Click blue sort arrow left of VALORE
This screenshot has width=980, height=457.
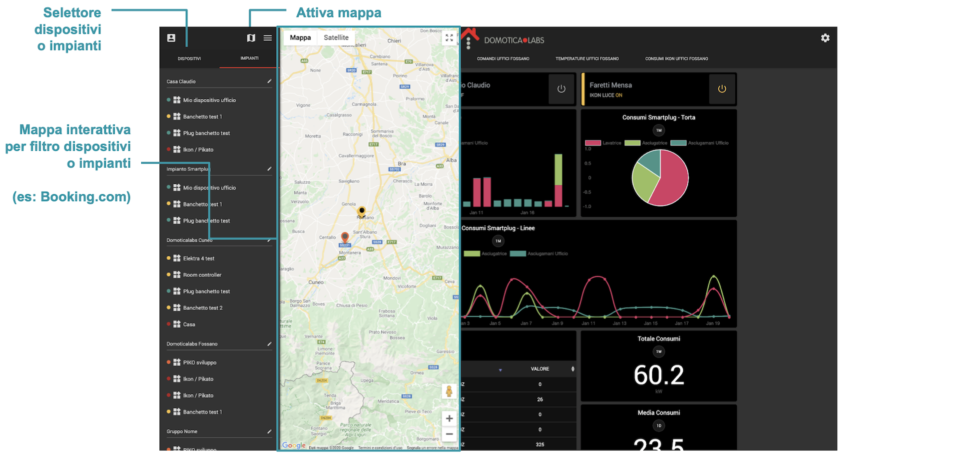[500, 370]
